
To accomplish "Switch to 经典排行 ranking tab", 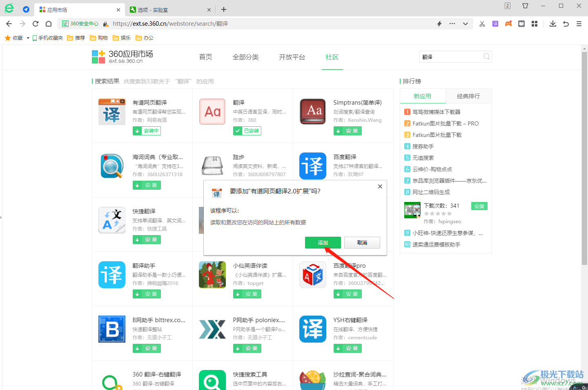I will [x=468, y=96].
